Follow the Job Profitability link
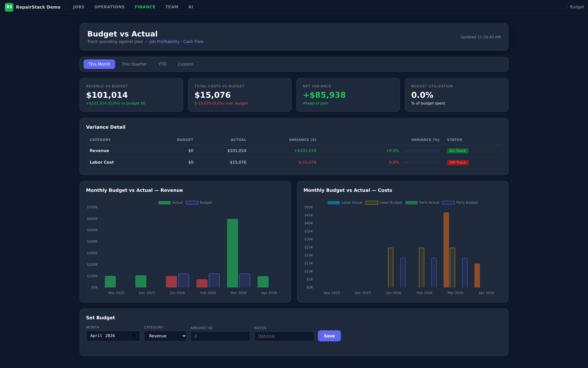This screenshot has width=588, height=368. [x=164, y=42]
